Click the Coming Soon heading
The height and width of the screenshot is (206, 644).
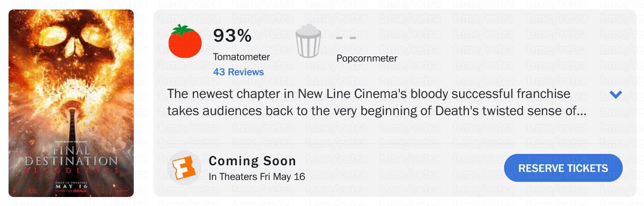pyautogui.click(x=252, y=161)
